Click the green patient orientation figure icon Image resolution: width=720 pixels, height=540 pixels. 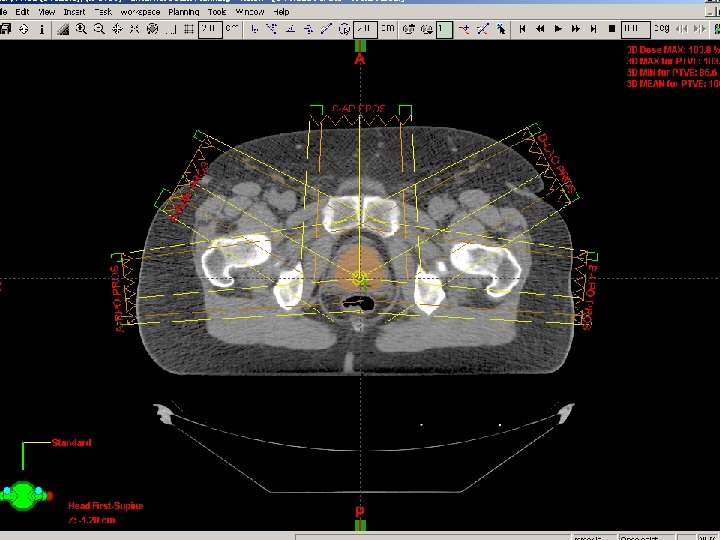click(x=25, y=495)
